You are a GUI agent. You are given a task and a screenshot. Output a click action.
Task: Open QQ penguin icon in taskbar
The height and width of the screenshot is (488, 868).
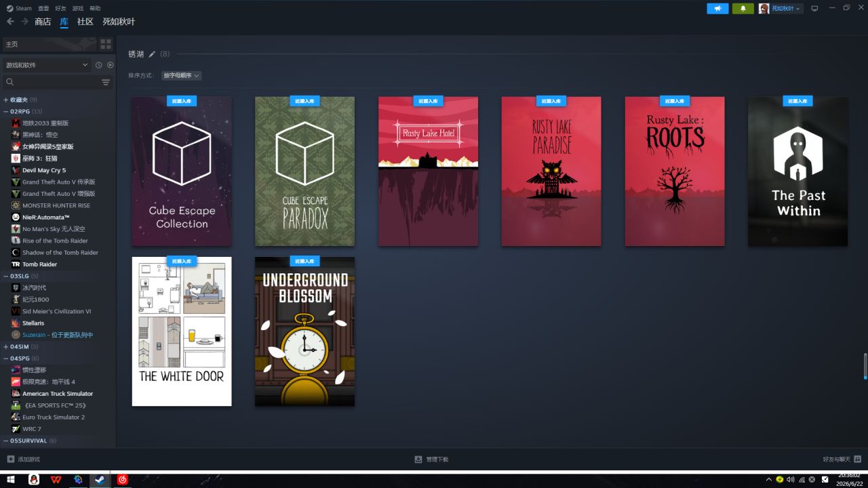33,480
